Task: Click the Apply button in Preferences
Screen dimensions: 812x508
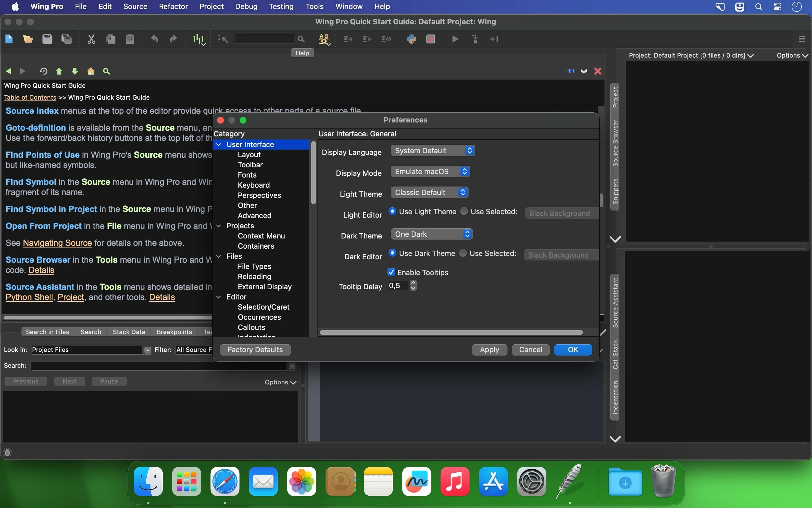Action: pyautogui.click(x=489, y=350)
